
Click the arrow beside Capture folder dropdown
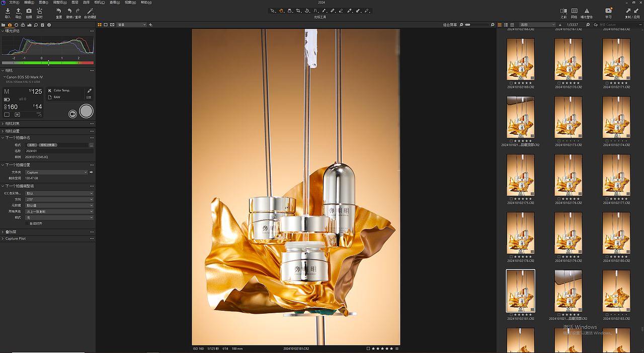coord(91,172)
